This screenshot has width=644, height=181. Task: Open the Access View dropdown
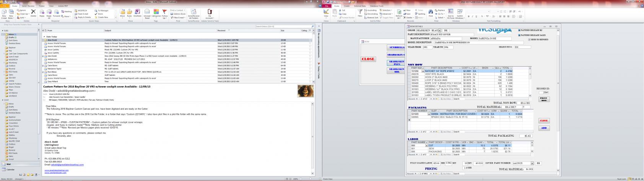326,14
